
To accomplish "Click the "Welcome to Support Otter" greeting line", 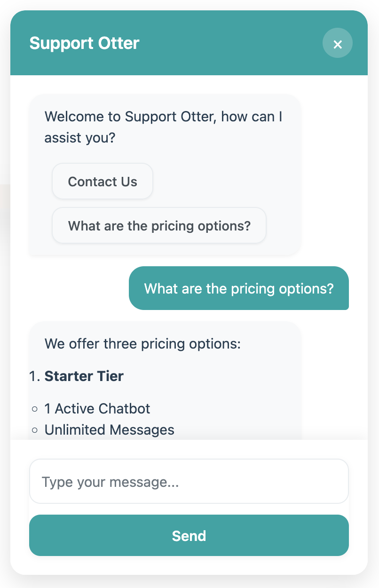I will coord(163,117).
